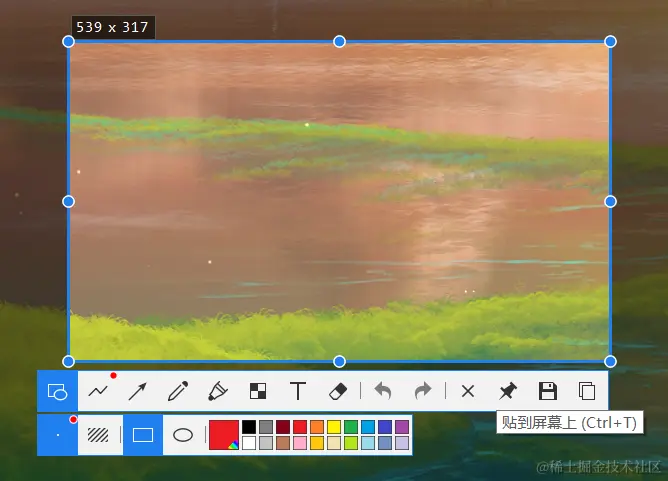This screenshot has height=481, width=668.
Task: Switch to the rectangle shape option
Action: (143, 435)
